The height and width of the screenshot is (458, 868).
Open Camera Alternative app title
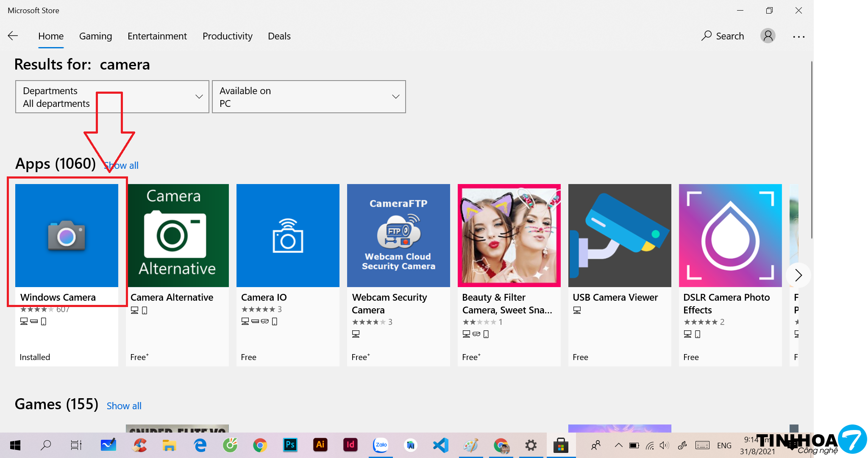point(172,297)
